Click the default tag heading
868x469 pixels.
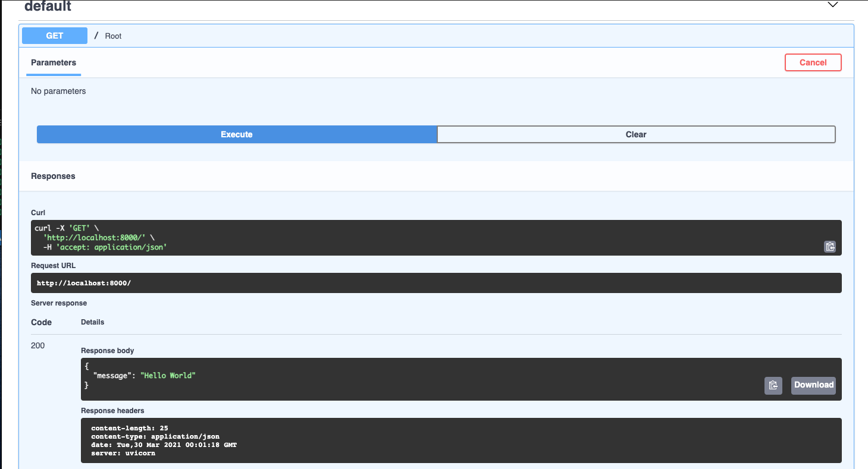[48, 7]
